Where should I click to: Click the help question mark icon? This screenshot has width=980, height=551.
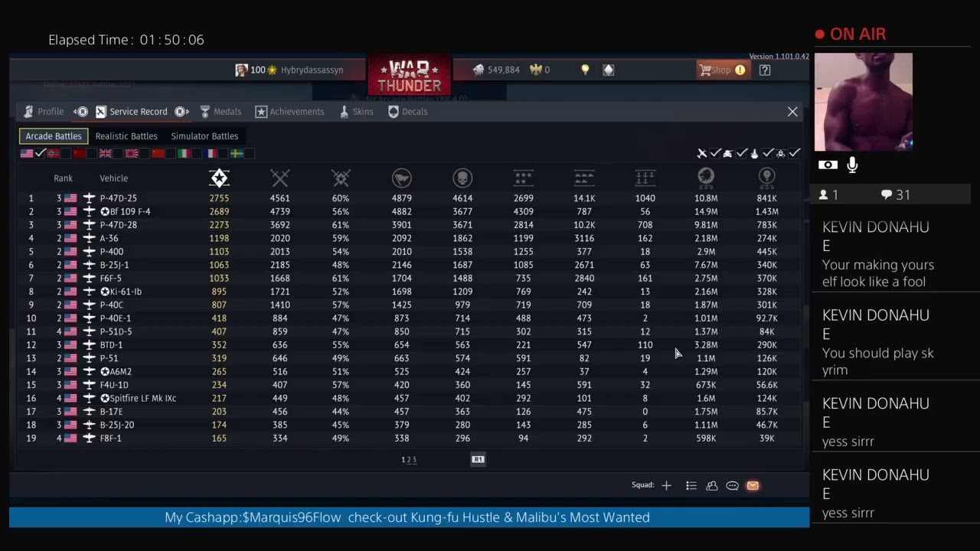(765, 70)
